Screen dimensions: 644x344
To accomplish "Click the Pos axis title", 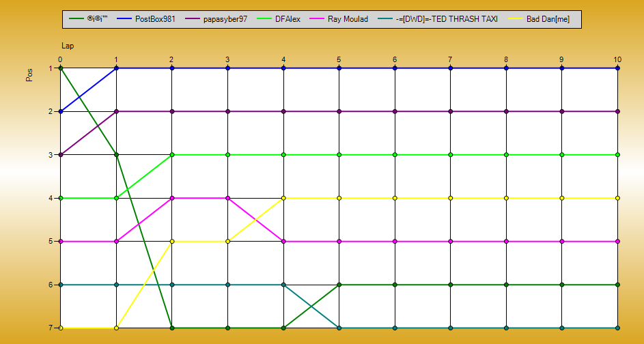I will coord(29,76).
